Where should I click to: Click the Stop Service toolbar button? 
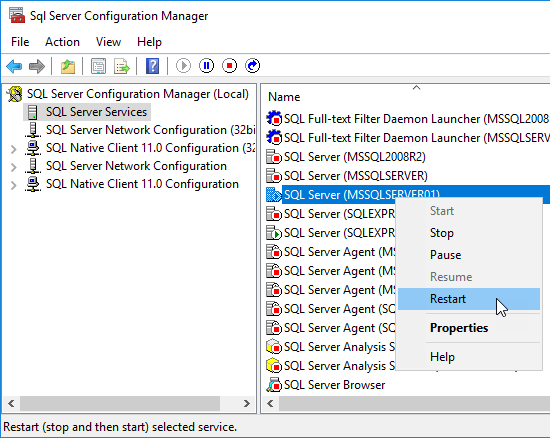[x=230, y=66]
